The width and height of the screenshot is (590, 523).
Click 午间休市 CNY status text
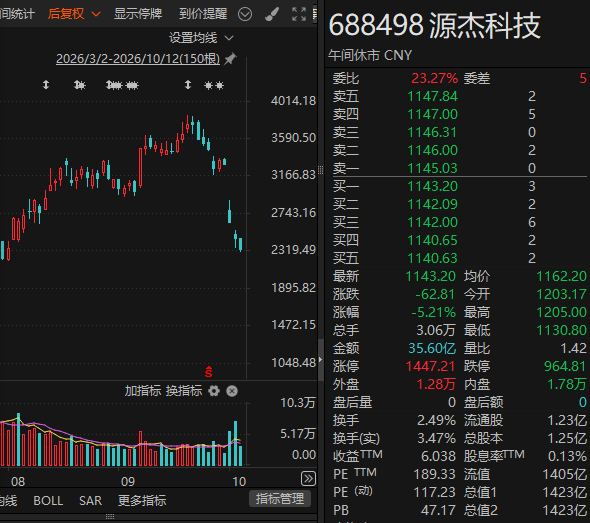pos(370,55)
